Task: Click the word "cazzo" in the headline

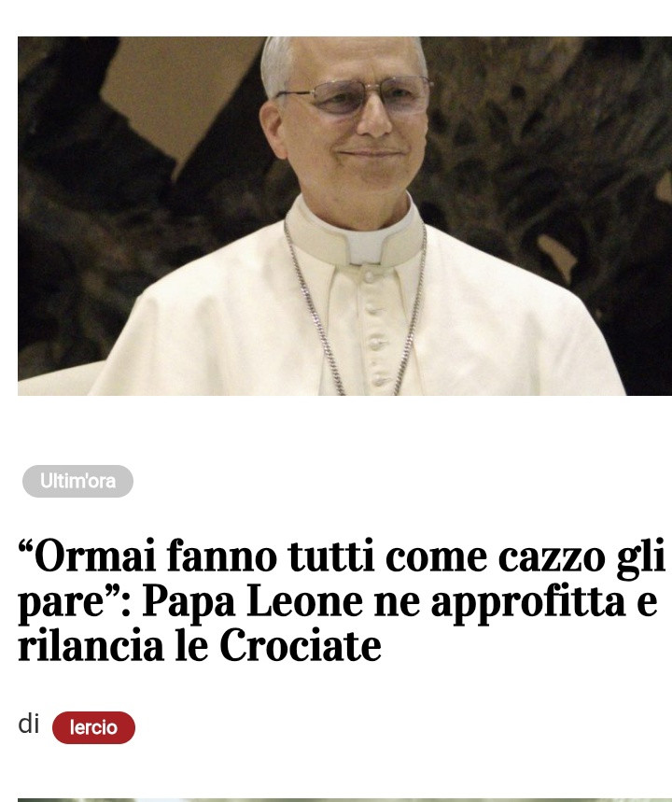Action: click(551, 557)
